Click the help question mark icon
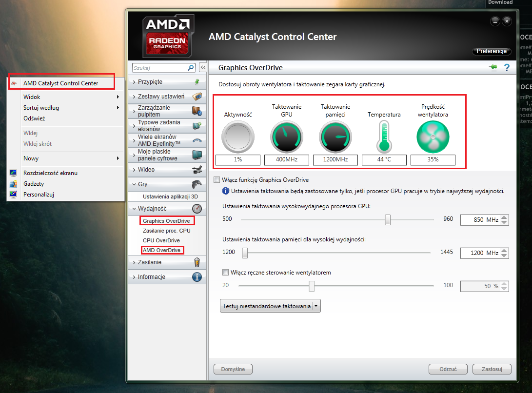Image resolution: width=532 pixels, height=393 pixels. coord(507,68)
